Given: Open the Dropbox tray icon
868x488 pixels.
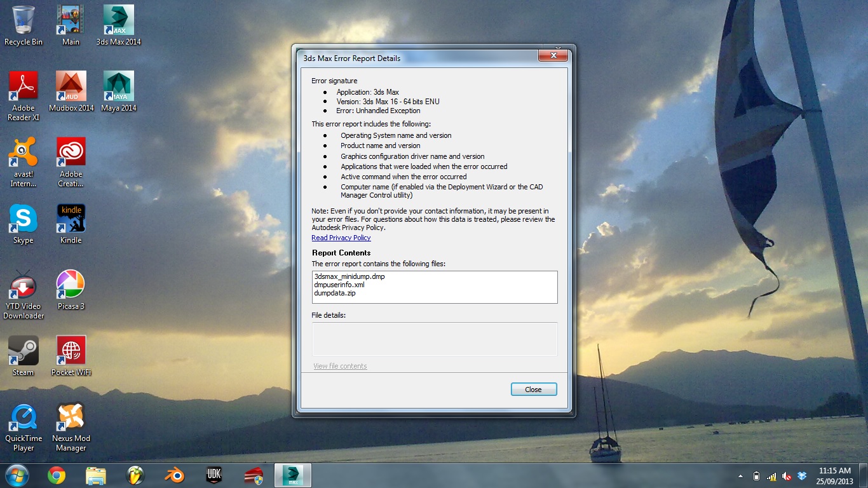Looking at the screenshot, I should click(x=802, y=476).
